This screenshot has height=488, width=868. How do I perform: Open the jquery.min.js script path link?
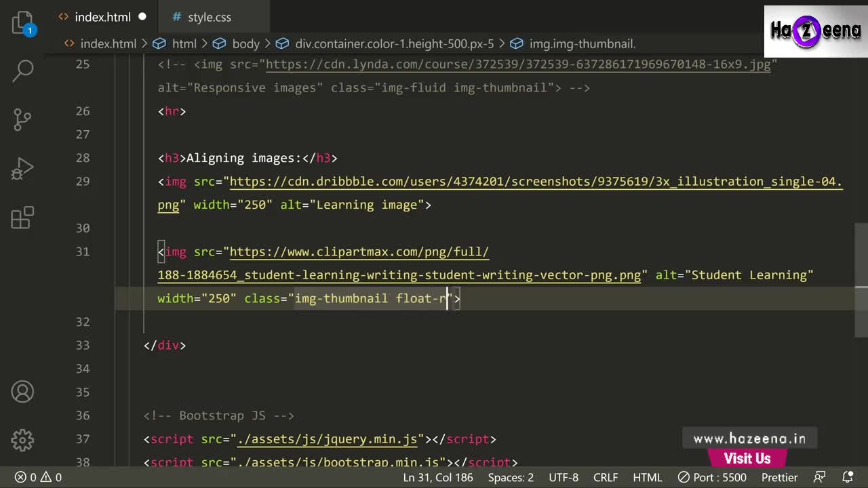point(327,439)
